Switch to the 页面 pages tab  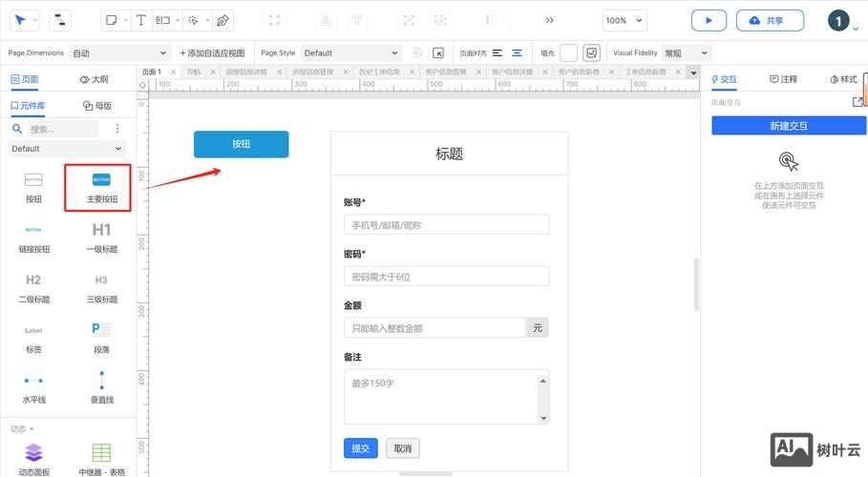(25, 79)
